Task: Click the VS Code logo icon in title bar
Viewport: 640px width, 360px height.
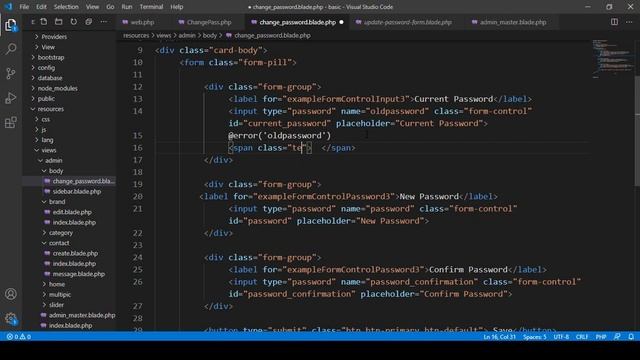Action: (8, 7)
